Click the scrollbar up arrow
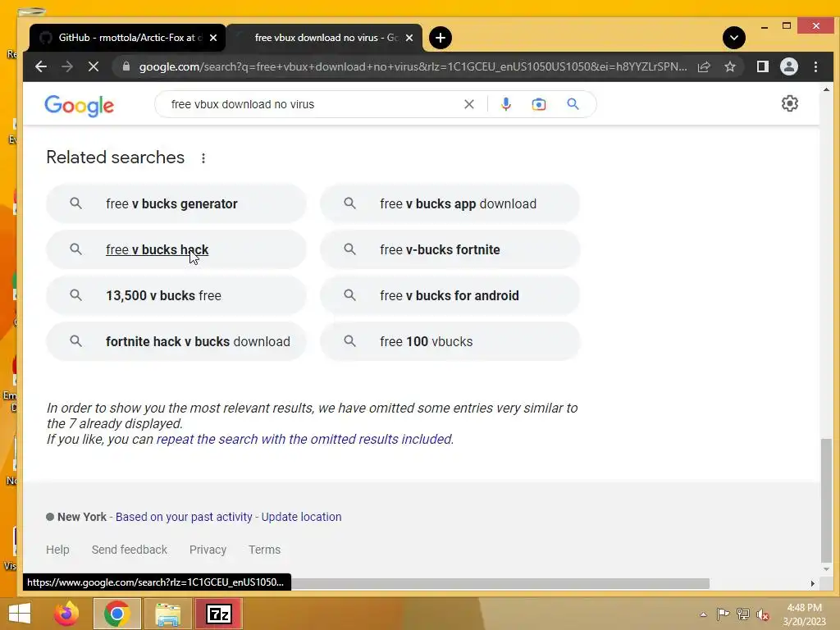840x630 pixels. [x=827, y=89]
